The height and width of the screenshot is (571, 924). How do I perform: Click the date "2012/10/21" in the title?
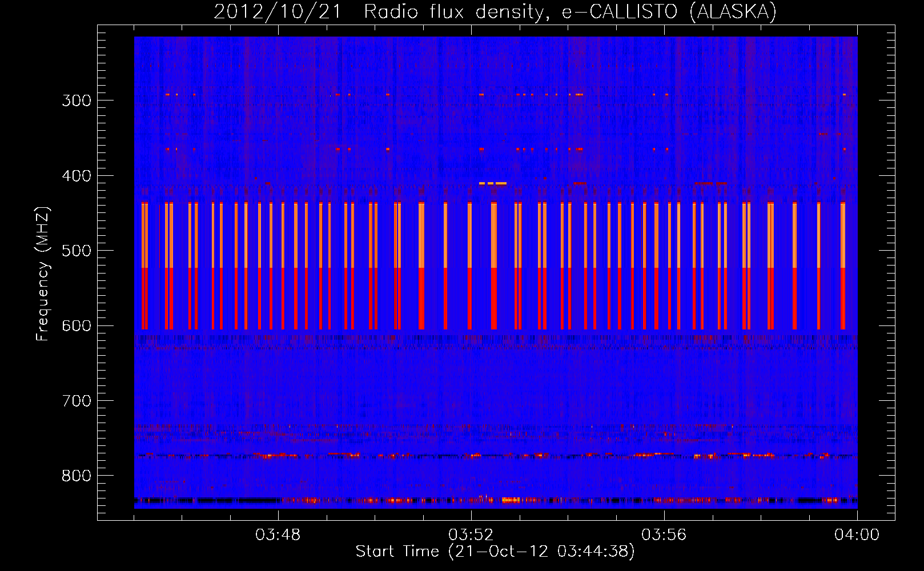[x=278, y=12]
